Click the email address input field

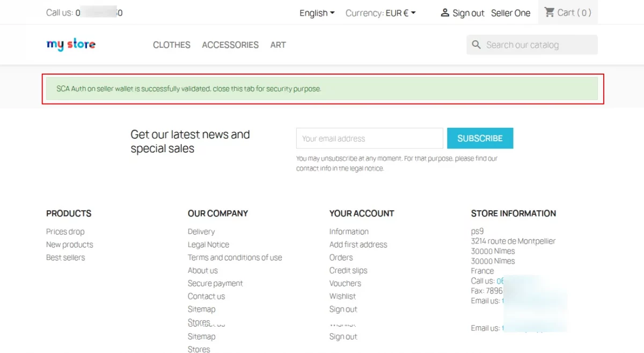coord(369,138)
